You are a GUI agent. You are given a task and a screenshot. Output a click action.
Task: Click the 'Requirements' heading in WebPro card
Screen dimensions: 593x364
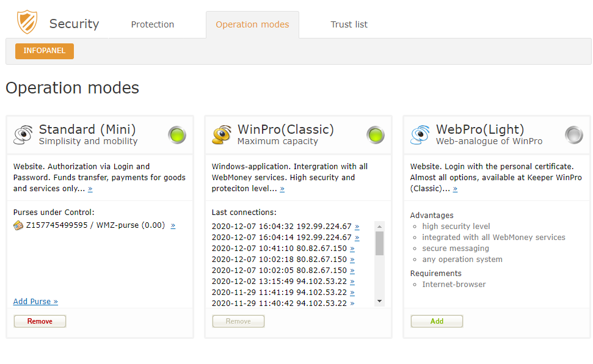coord(435,273)
